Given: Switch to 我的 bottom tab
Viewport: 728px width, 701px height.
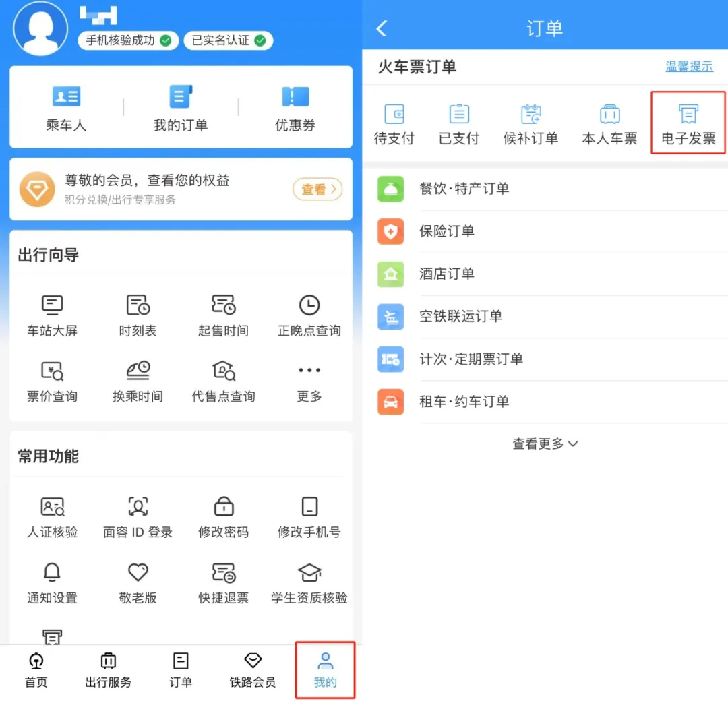Looking at the screenshot, I should pyautogui.click(x=325, y=670).
